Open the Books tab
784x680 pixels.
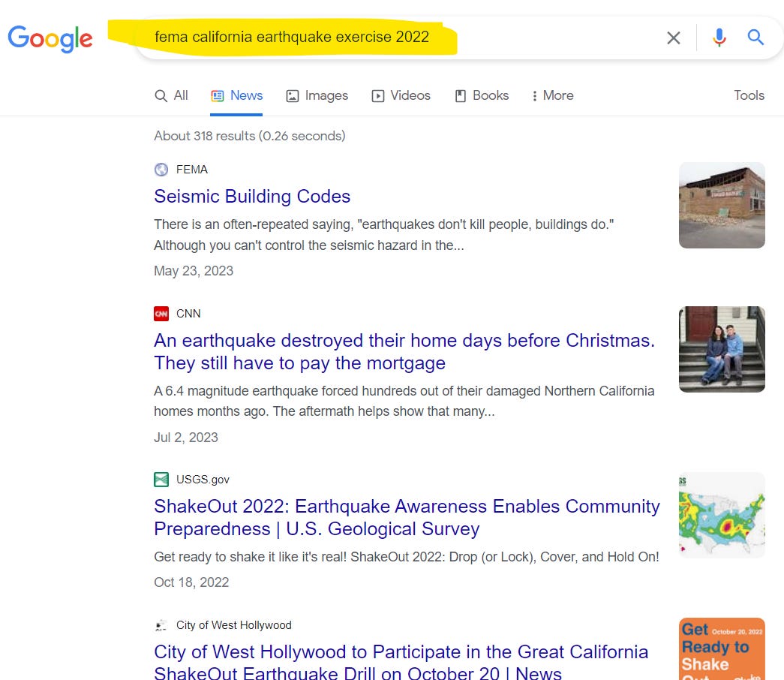tap(482, 95)
